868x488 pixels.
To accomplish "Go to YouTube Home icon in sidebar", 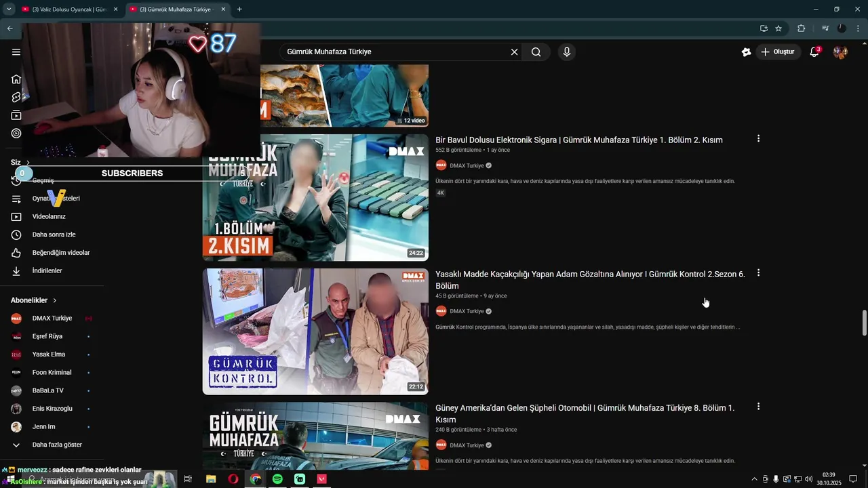I will pos(16,79).
